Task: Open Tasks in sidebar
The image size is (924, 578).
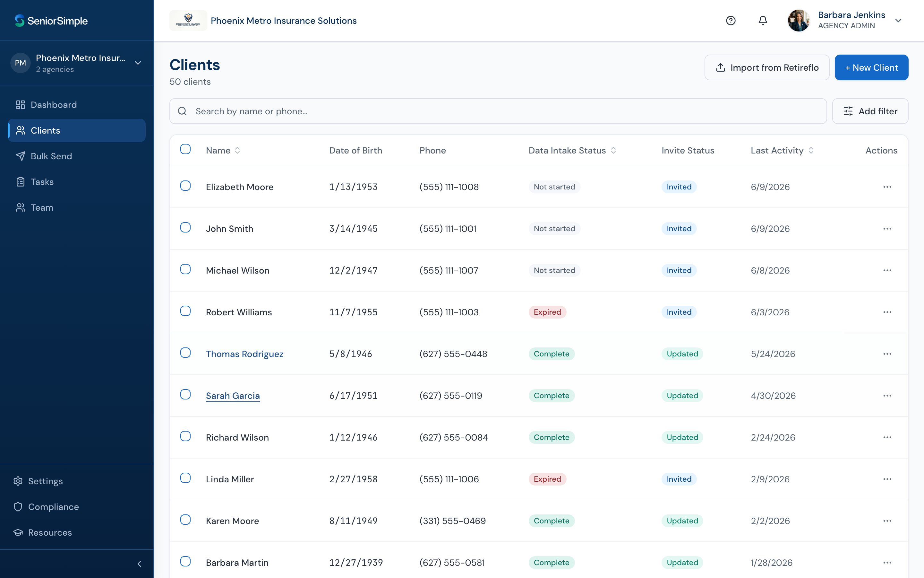Action: point(77,181)
